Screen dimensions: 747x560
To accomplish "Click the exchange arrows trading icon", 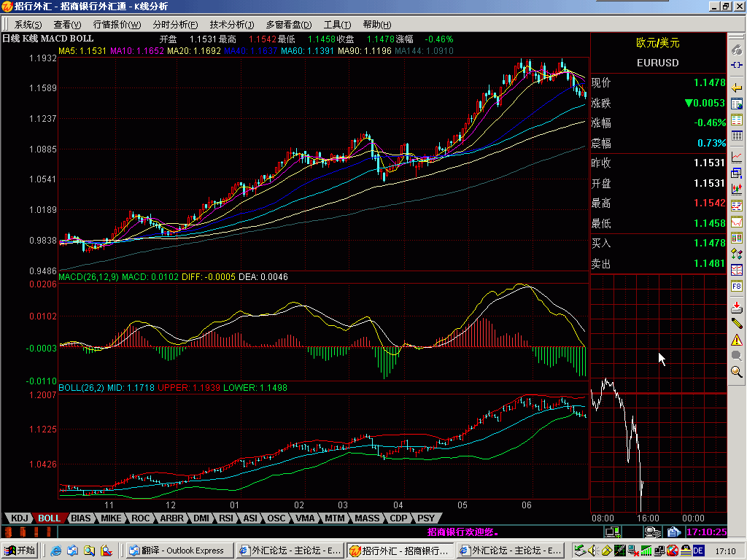I will coord(737,254).
